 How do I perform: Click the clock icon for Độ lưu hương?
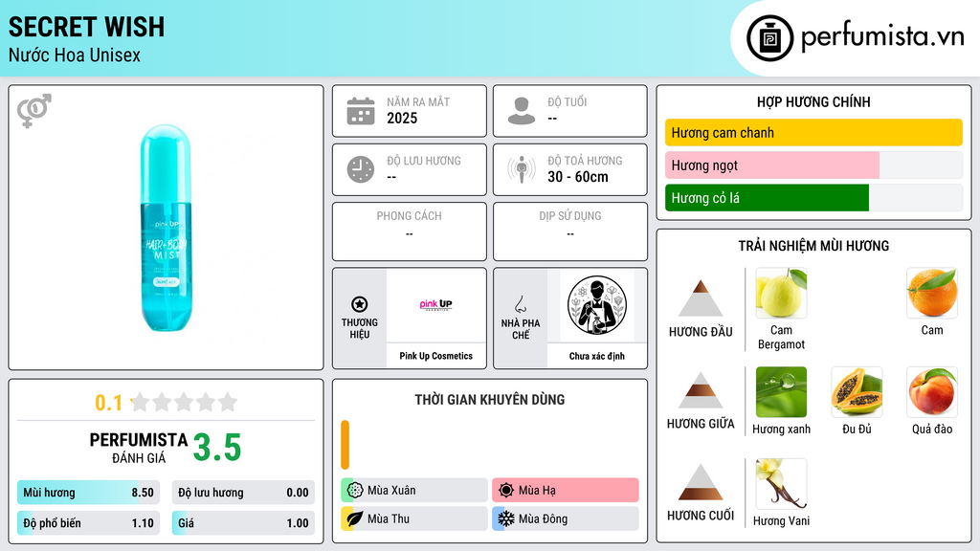[361, 169]
